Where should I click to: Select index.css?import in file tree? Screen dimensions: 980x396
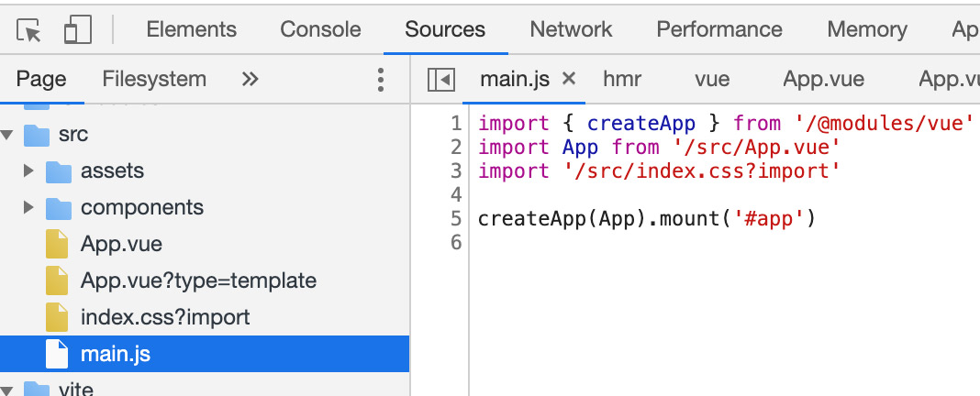point(165,318)
